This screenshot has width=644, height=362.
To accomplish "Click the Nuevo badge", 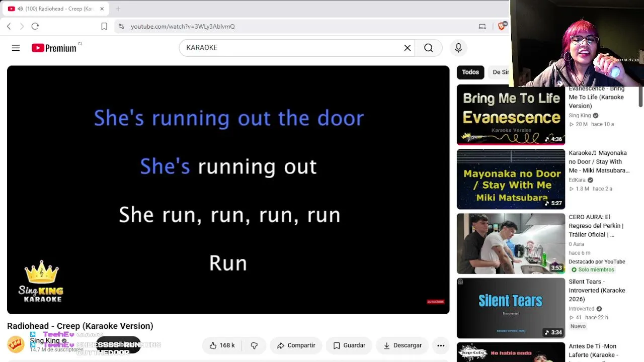I will click(x=578, y=326).
